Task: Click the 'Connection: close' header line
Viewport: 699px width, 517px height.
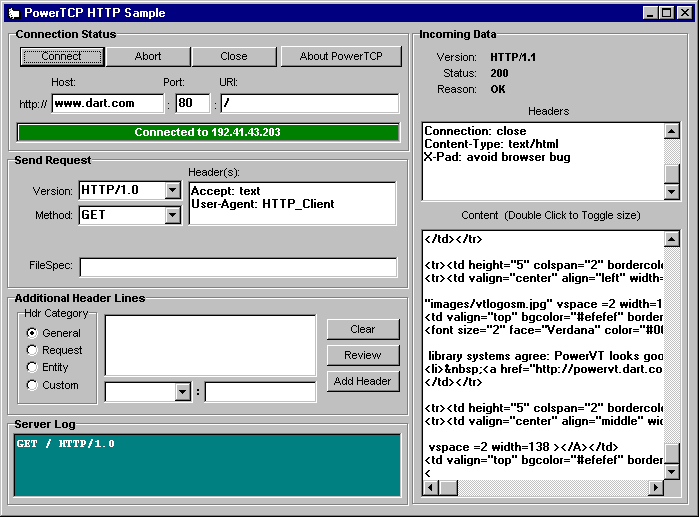Action: point(475,131)
